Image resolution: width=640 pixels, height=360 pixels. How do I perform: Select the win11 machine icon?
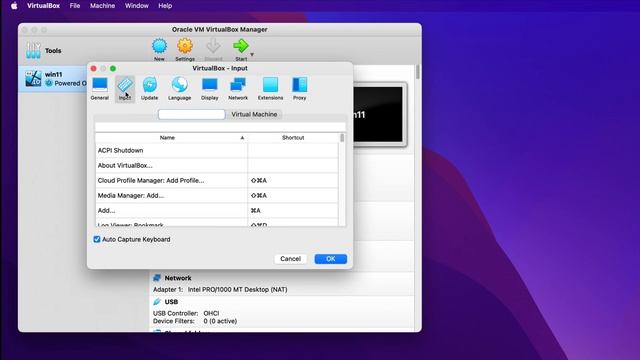[x=33, y=78]
